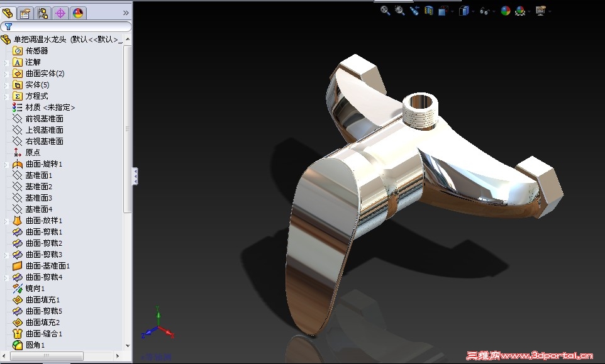Switch to the ConfigurationManager tab

pos(42,13)
